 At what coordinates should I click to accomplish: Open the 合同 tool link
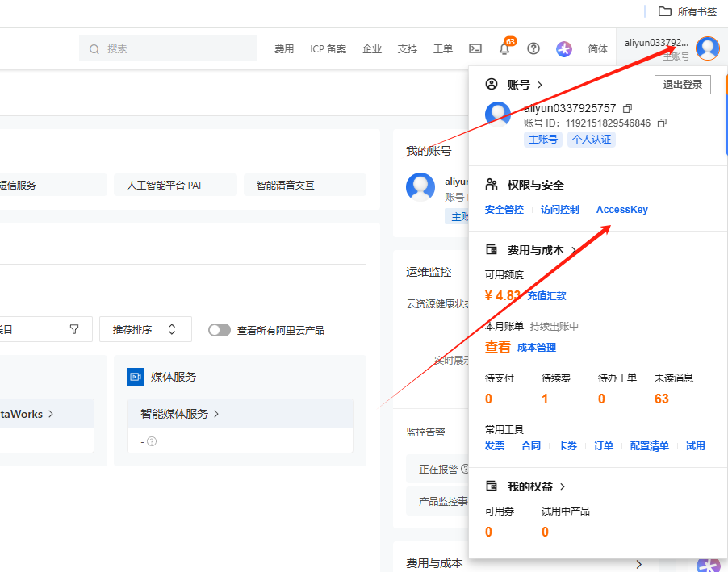[531, 445]
